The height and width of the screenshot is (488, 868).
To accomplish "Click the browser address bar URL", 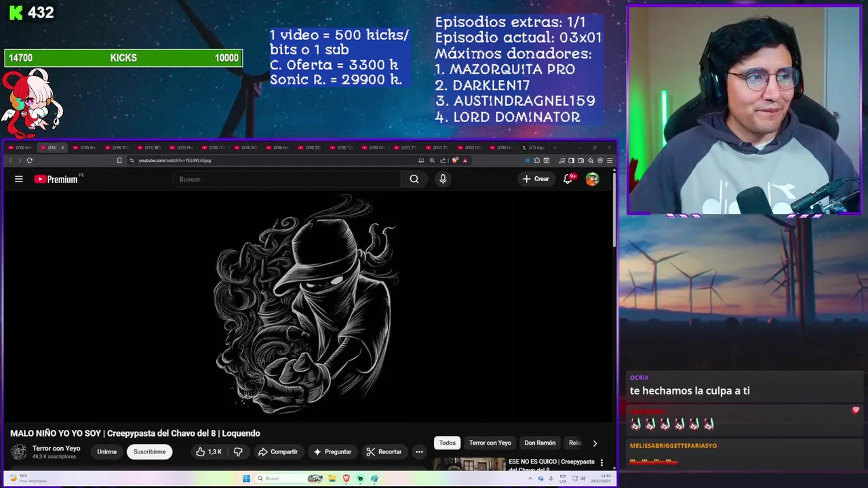I will (x=175, y=161).
